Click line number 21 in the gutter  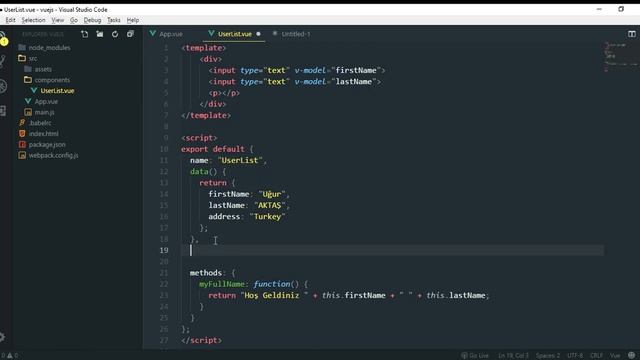click(164, 273)
